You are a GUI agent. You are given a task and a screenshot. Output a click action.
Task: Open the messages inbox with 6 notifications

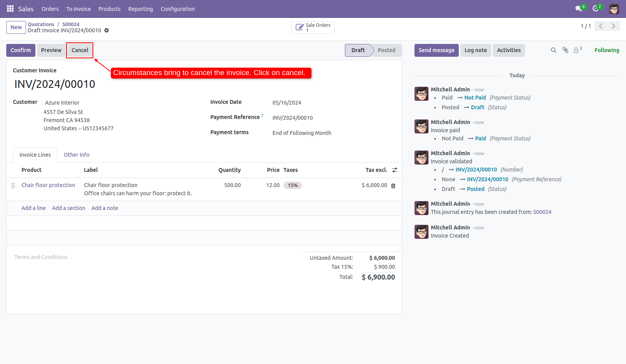pyautogui.click(x=579, y=9)
